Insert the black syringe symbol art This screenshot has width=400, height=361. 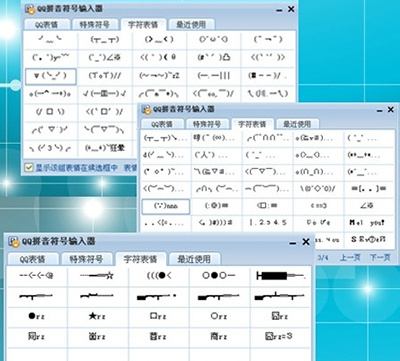pos(280,276)
